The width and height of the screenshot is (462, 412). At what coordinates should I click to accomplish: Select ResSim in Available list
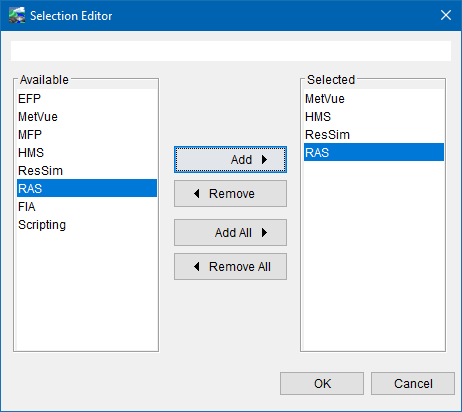[x=87, y=171]
